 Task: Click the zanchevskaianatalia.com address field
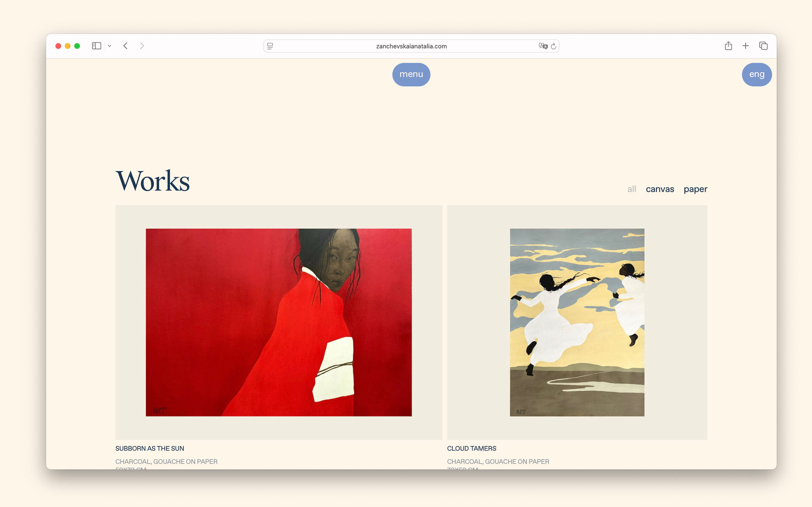click(411, 46)
